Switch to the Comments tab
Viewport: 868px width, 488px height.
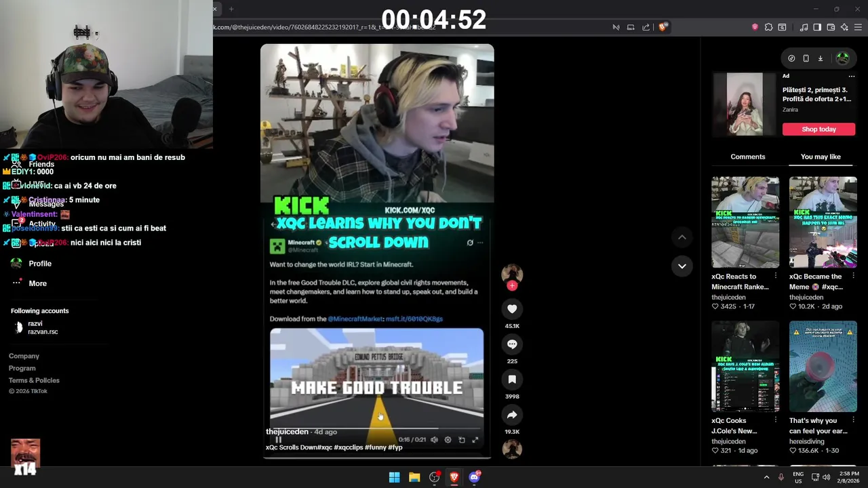pyautogui.click(x=748, y=157)
